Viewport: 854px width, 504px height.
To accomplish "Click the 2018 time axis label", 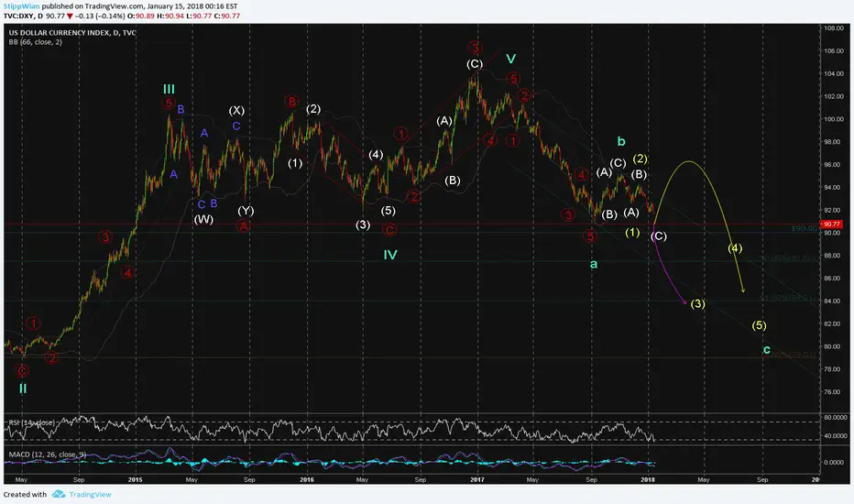I will click(x=648, y=480).
